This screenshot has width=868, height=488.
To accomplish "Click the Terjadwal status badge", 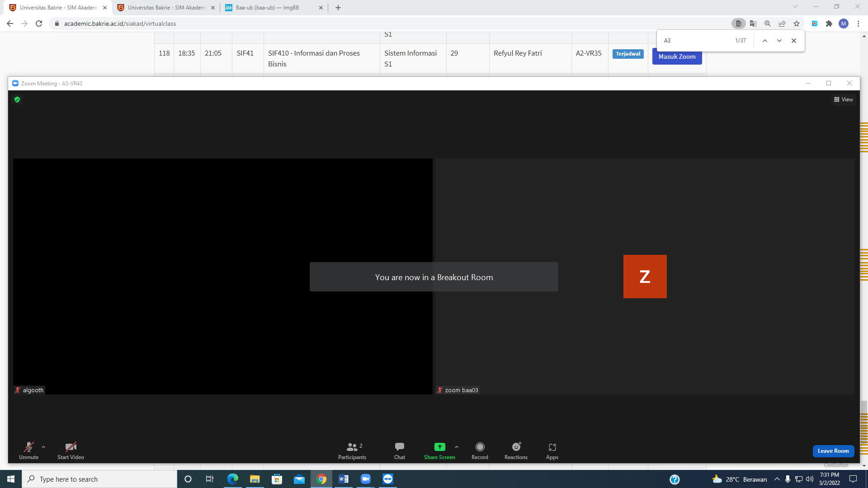I will (x=628, y=54).
